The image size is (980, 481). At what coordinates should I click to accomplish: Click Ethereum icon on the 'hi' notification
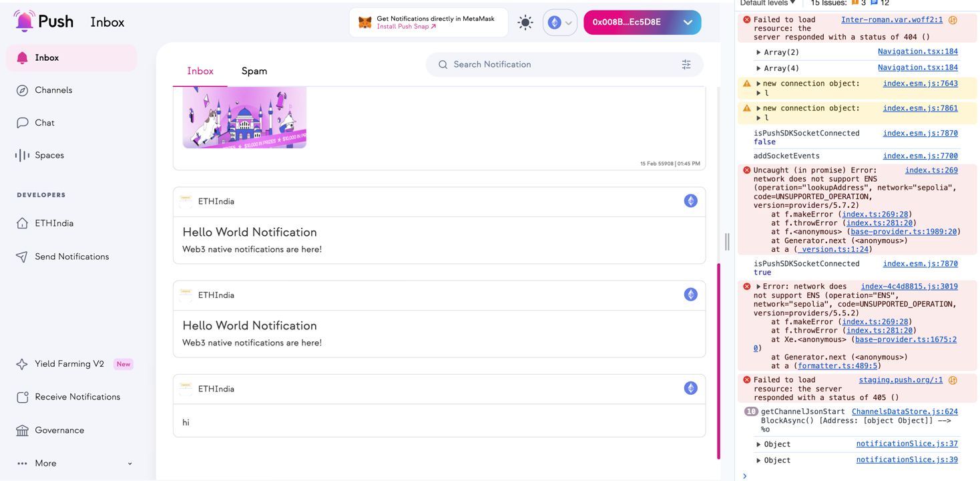(691, 388)
